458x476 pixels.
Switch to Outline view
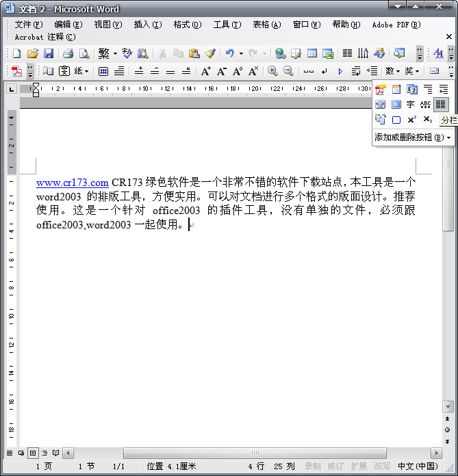click(44, 453)
